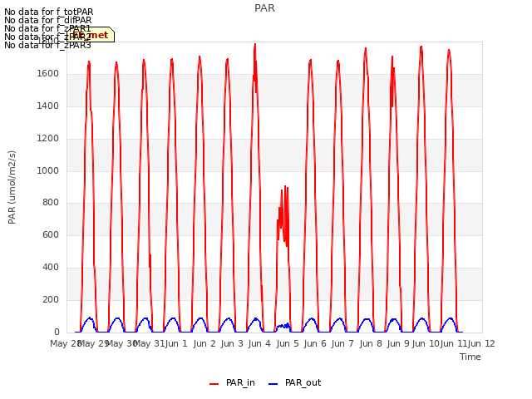Click the Jun 12 x-axis tick label
Viewport: 532px width, 399px height.
pyautogui.click(x=481, y=343)
